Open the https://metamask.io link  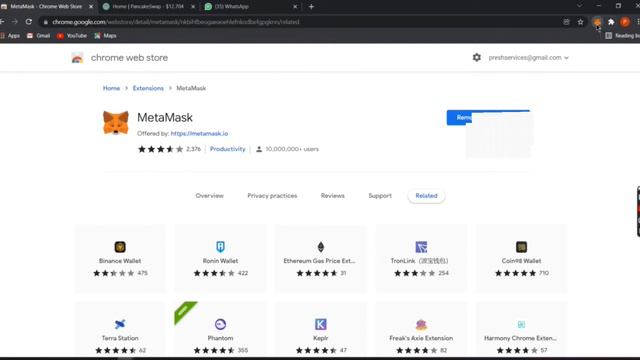click(199, 133)
